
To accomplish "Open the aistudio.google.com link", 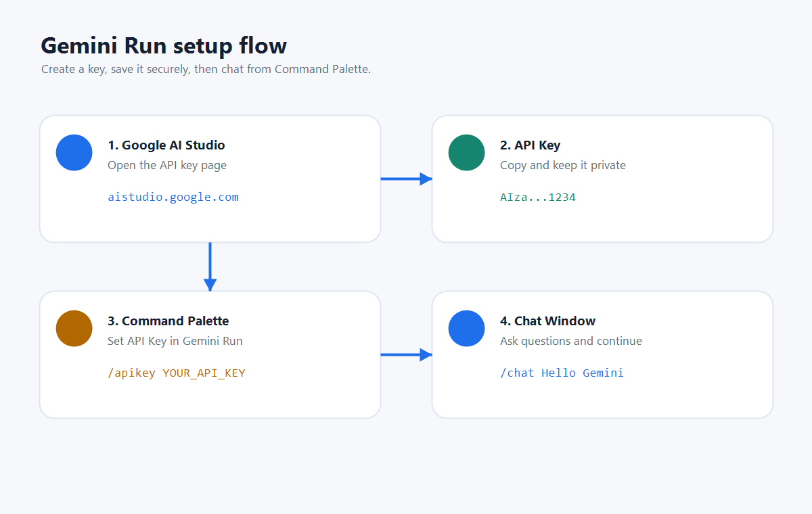I will point(173,197).
